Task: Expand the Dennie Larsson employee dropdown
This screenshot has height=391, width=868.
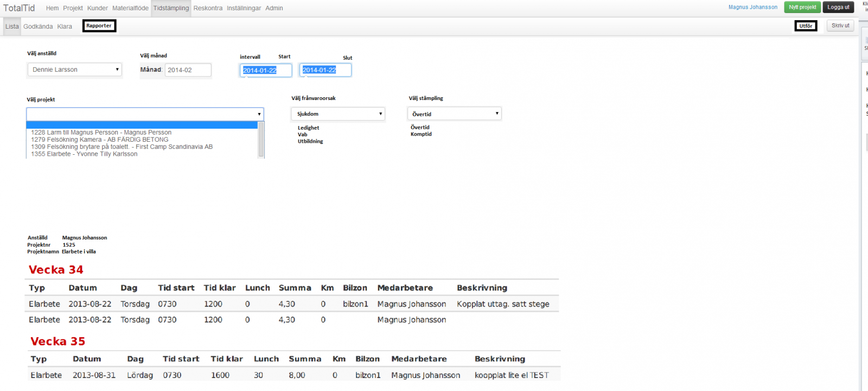Action: pos(75,70)
